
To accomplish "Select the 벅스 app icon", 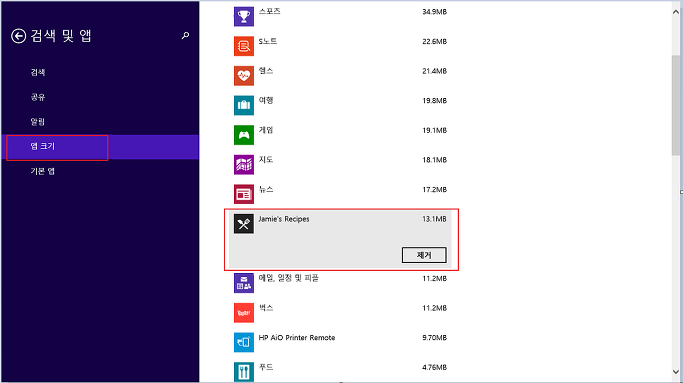I will click(243, 313).
